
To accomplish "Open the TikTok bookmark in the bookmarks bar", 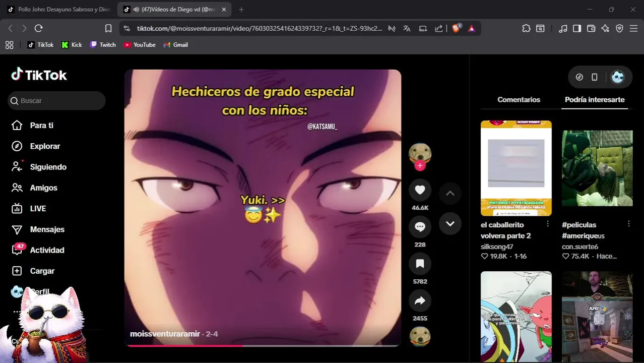I will click(x=40, y=45).
